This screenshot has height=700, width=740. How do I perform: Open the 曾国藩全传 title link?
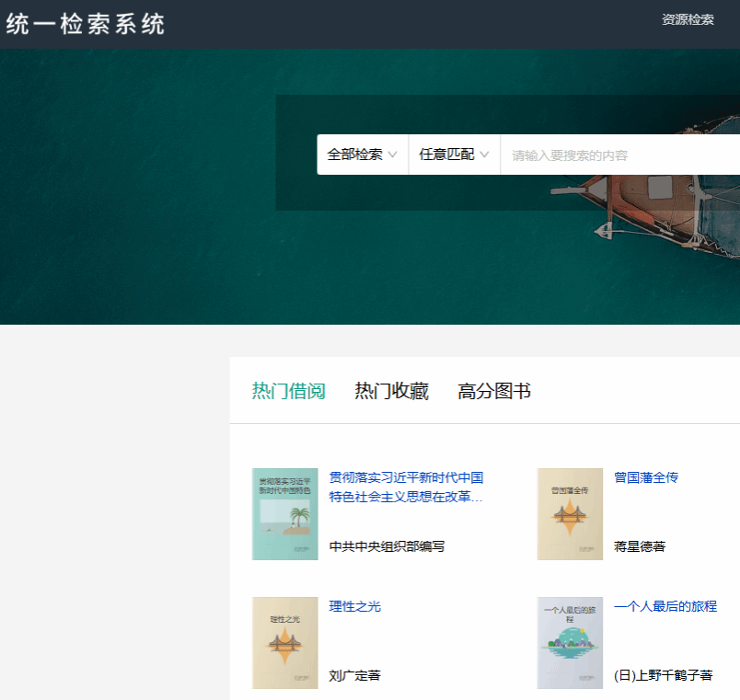tap(645, 477)
